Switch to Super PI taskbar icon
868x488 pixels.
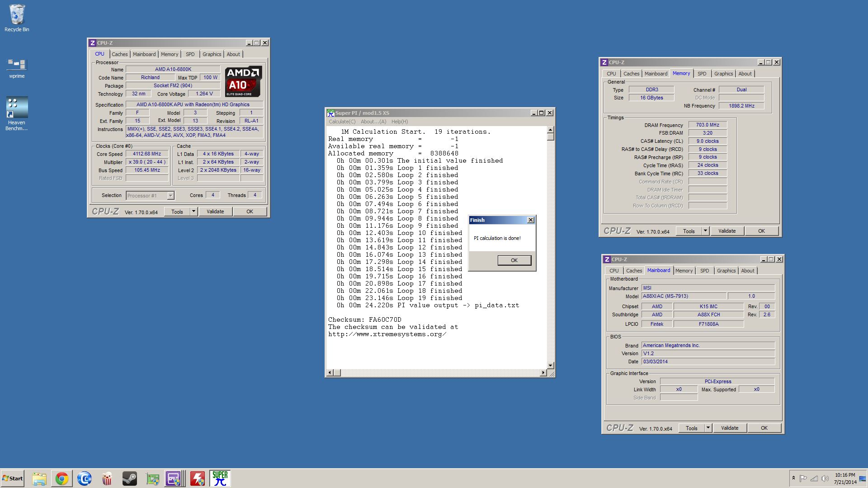pos(220,479)
